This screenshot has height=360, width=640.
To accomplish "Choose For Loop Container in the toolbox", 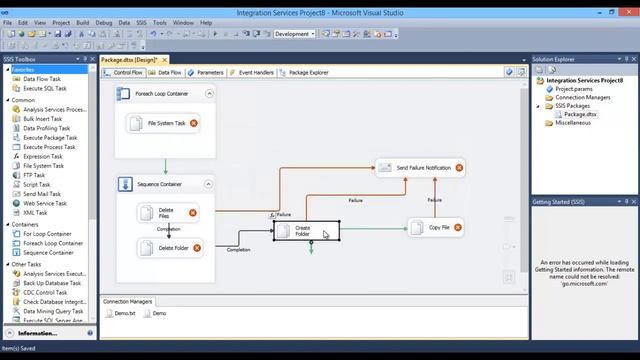I will click(x=47, y=234).
